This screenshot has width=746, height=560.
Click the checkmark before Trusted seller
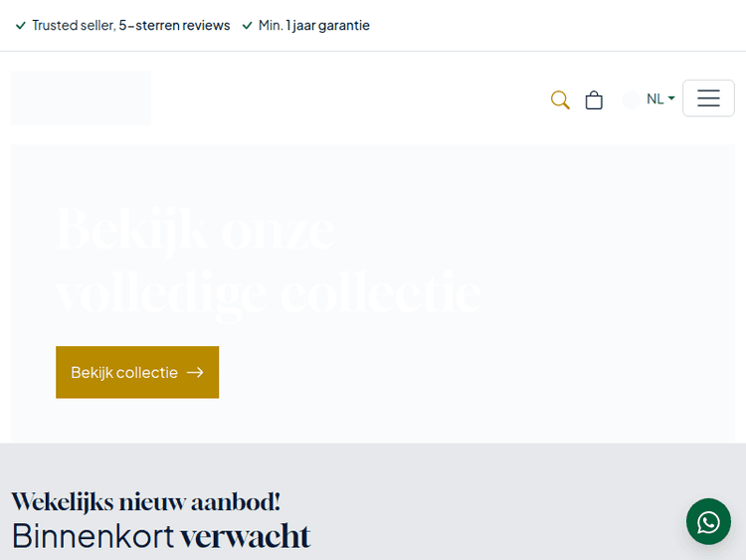coord(21,26)
